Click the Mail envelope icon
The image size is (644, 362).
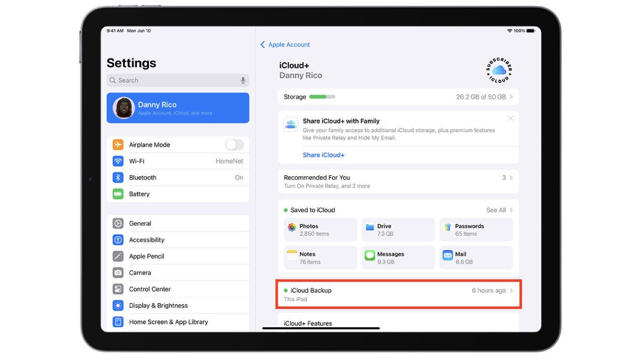point(447,255)
